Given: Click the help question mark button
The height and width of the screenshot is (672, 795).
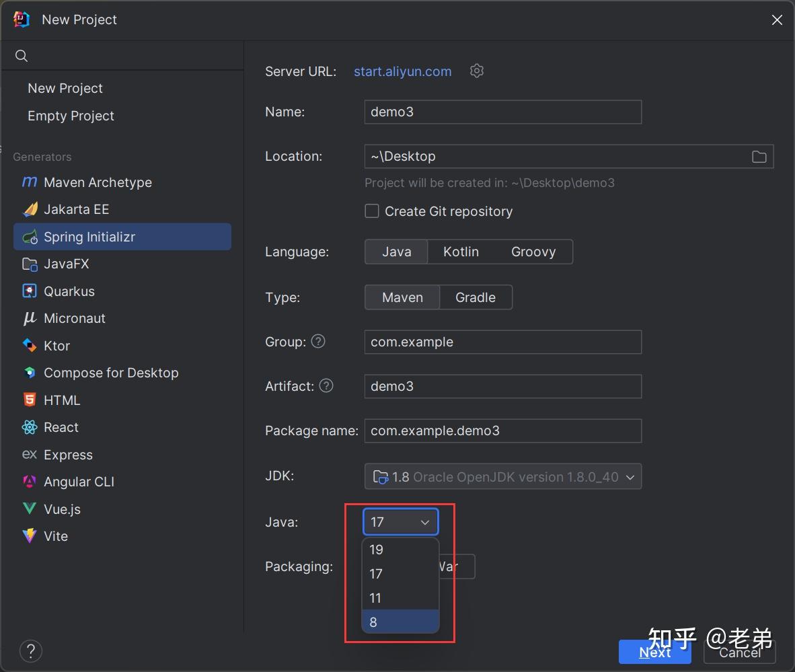Looking at the screenshot, I should point(31,650).
